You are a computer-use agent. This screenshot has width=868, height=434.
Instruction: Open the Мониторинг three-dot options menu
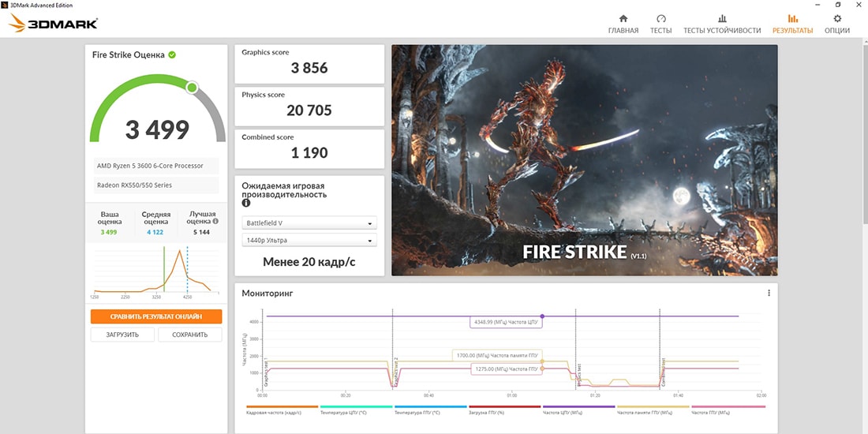769,293
